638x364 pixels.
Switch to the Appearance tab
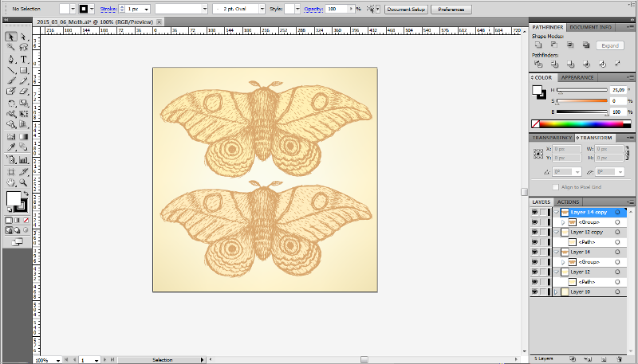click(577, 77)
